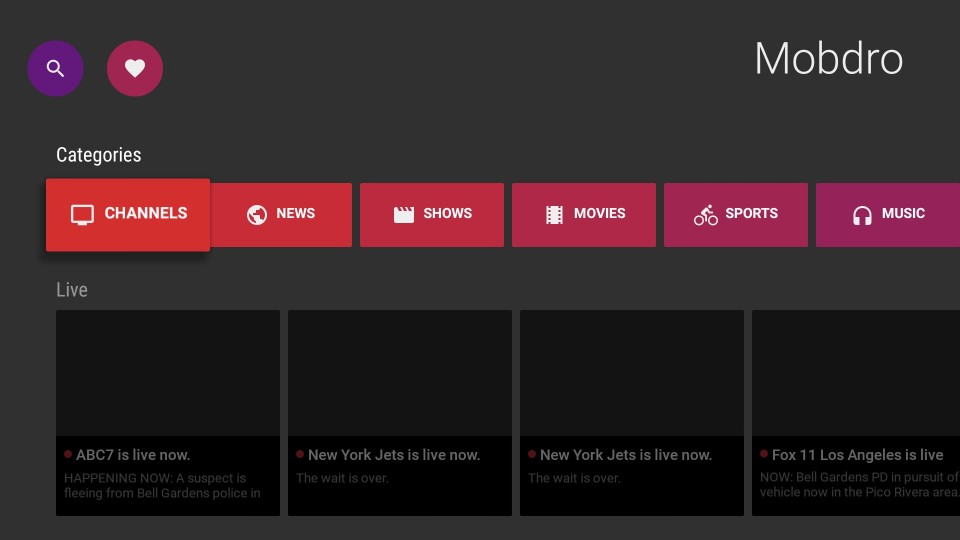The image size is (960, 540).
Task: Click the Mobdro app title
Action: pyautogui.click(x=828, y=59)
